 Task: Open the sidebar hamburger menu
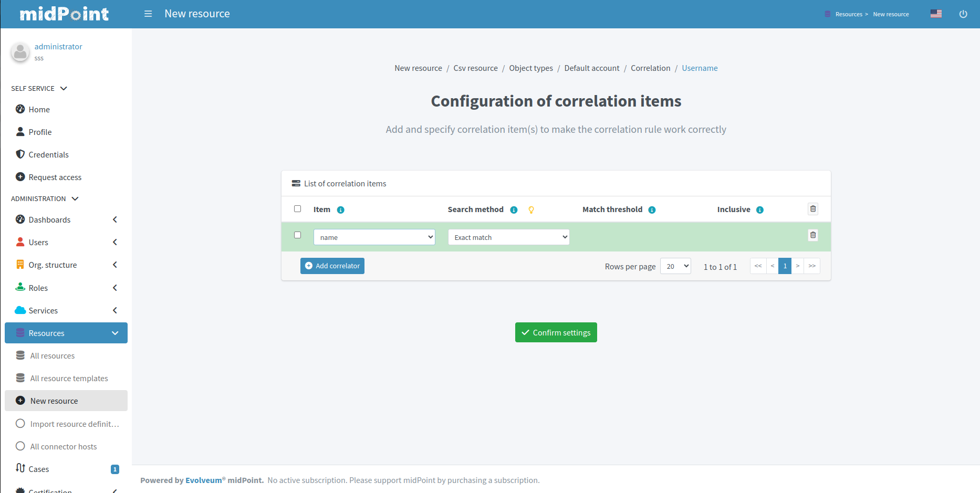coord(148,14)
